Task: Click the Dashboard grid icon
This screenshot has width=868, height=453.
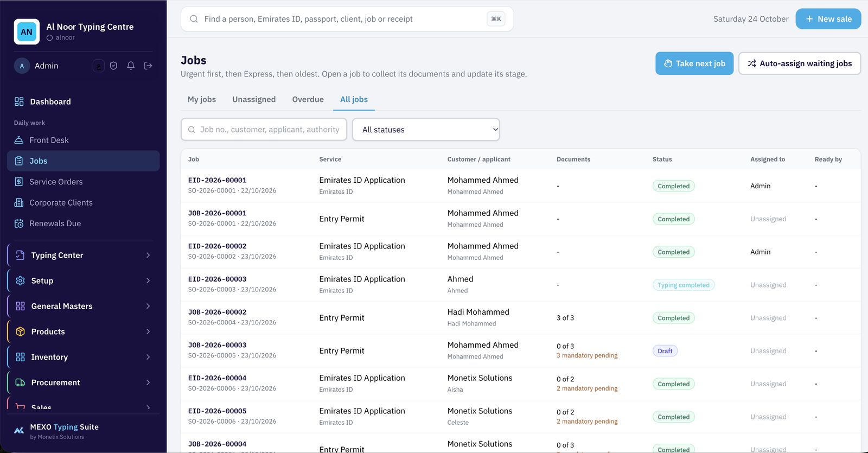Action: [19, 101]
